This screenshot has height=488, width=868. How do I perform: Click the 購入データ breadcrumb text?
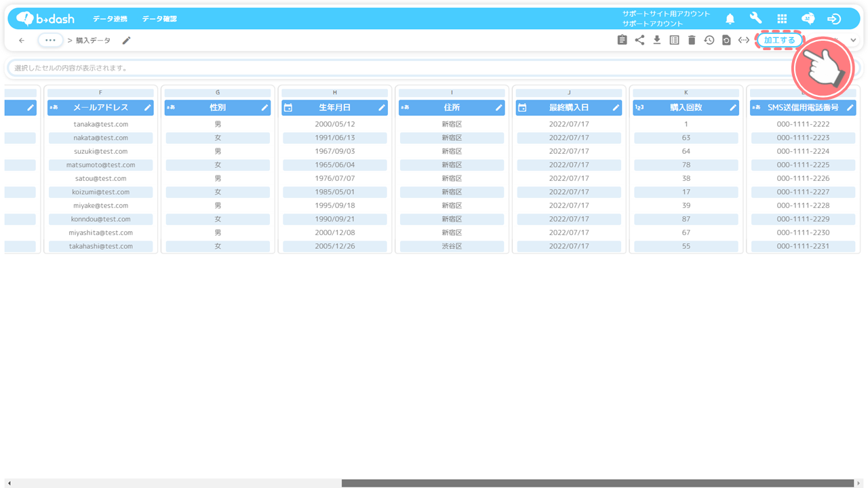[x=93, y=41]
